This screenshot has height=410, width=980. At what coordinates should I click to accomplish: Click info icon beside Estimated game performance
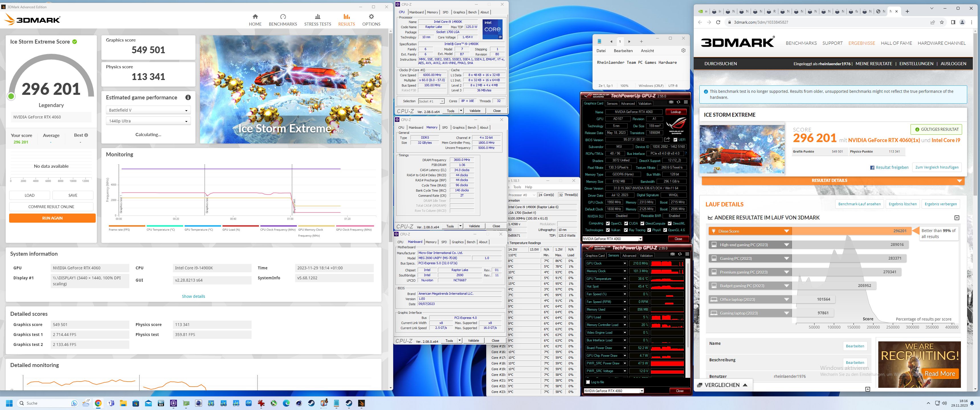coord(188,97)
